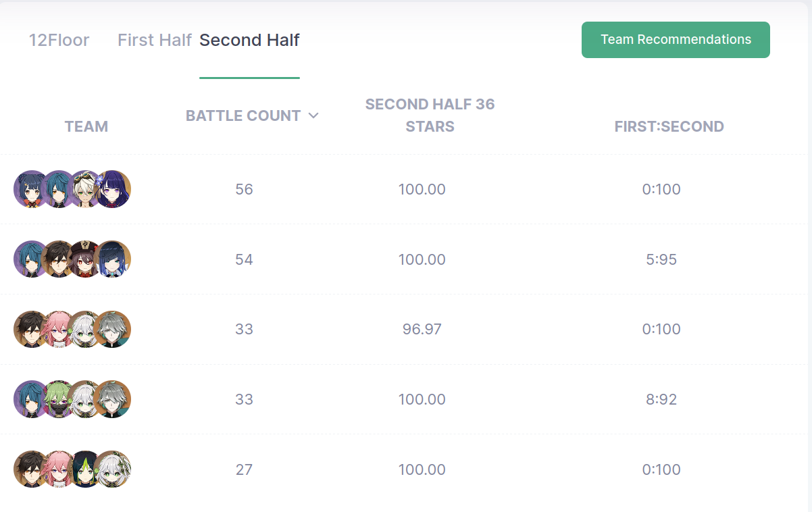812x512 pixels.
Task: Click the Team Recommendations button
Action: point(676,40)
